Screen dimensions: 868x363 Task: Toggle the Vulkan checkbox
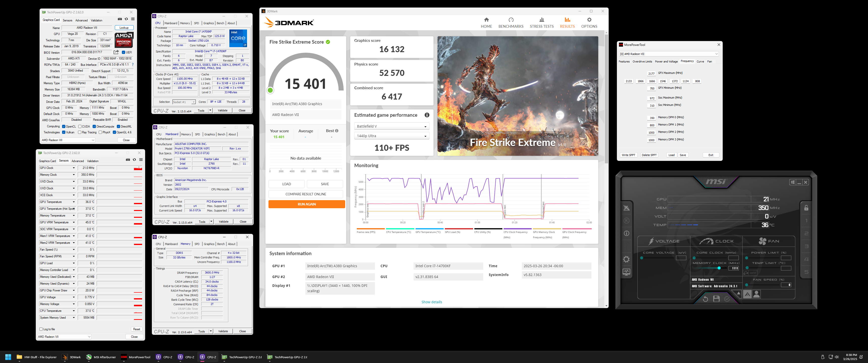(64, 132)
